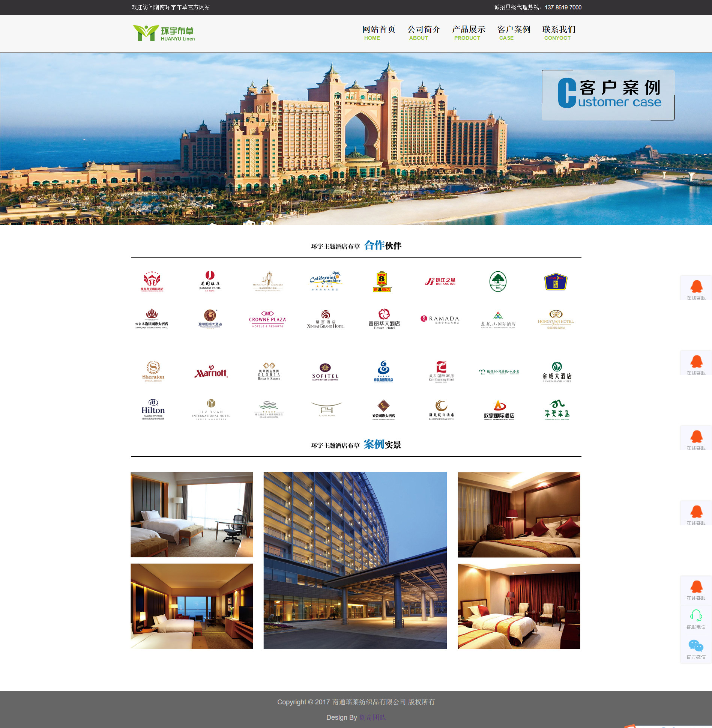
Task: Select the Crowne Plaza logo
Action: (x=267, y=319)
